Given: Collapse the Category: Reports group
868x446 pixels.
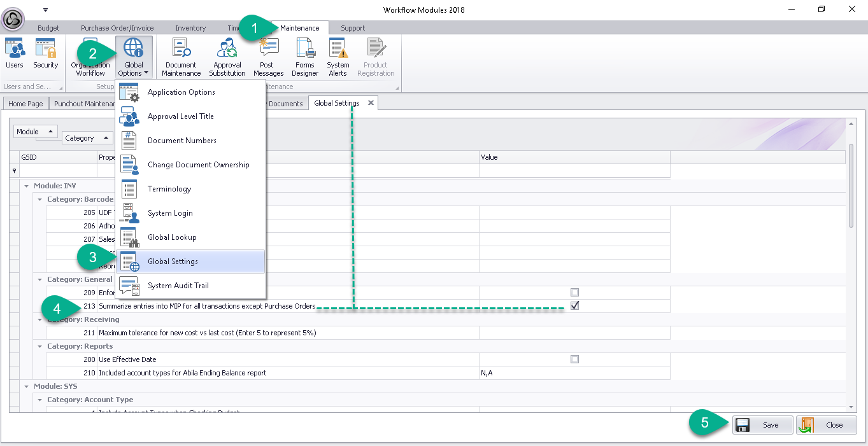Looking at the screenshot, I should [x=40, y=346].
